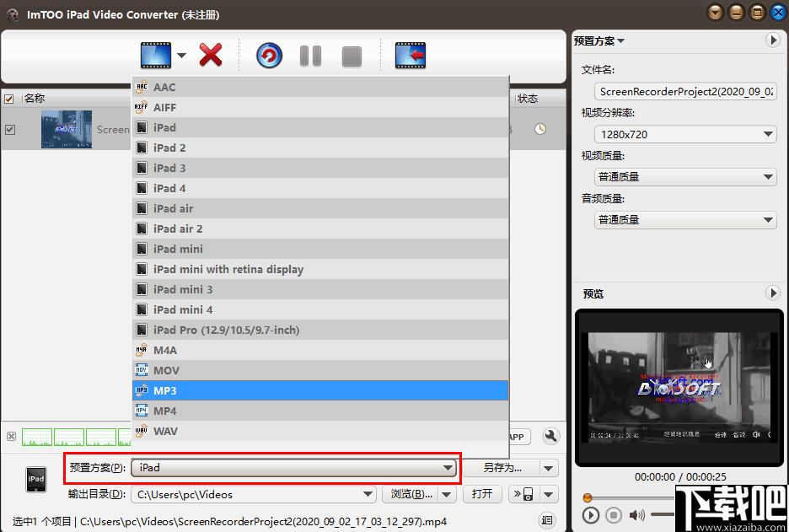This screenshot has width=789, height=532.
Task: Click the 另存为... button
Action: pos(502,468)
